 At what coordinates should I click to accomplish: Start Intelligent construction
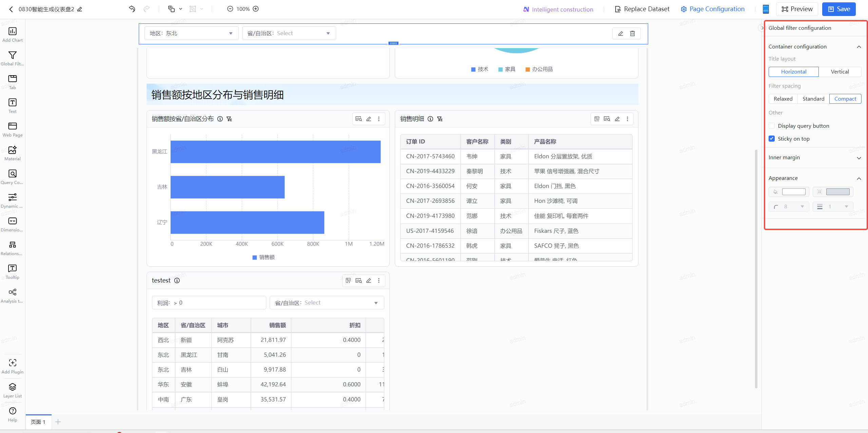pyautogui.click(x=558, y=9)
